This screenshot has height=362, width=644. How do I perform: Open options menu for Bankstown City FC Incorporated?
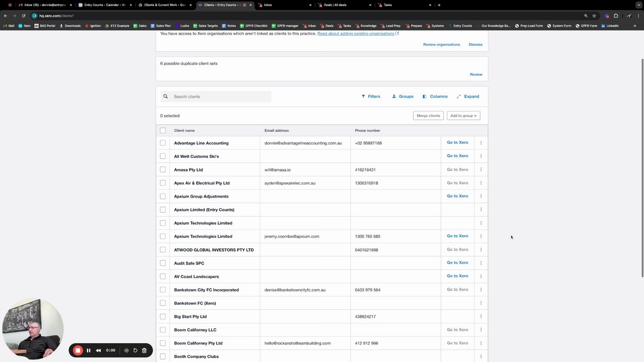pyautogui.click(x=481, y=290)
